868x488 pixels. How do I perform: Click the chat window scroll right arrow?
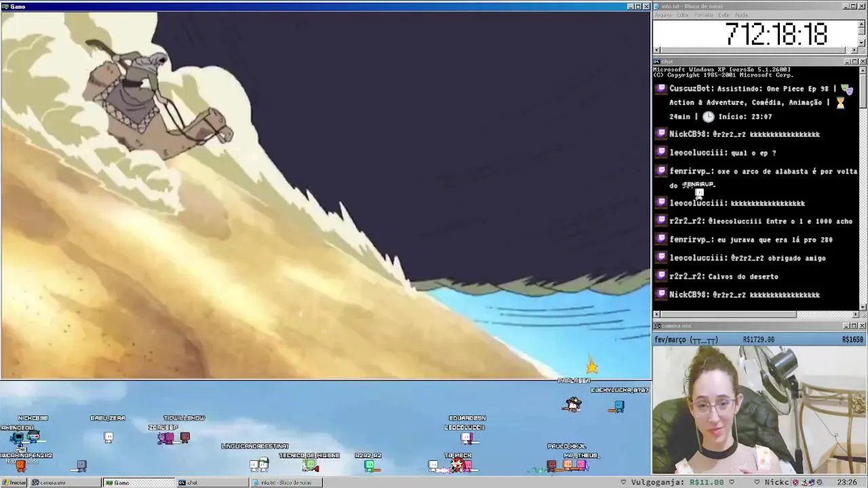(854, 314)
